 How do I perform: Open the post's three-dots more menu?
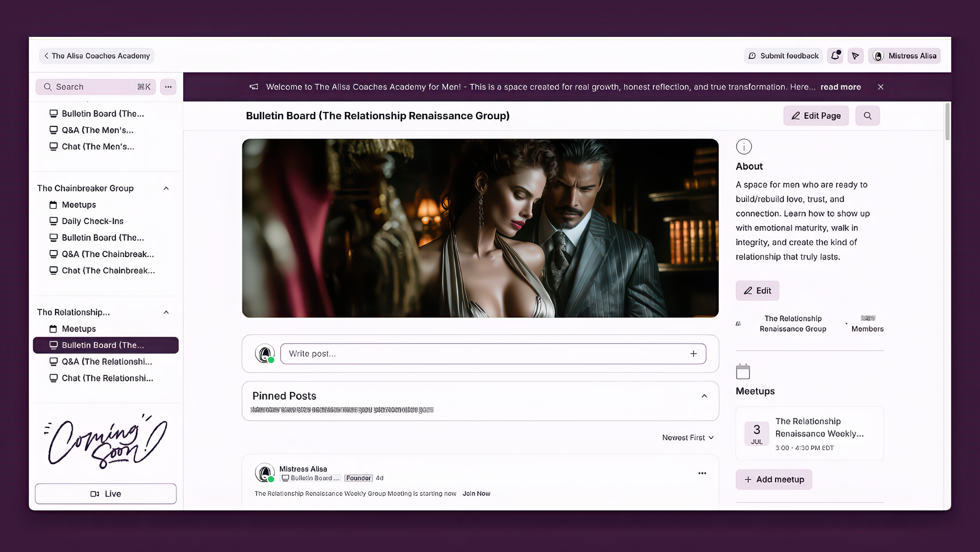coord(702,473)
